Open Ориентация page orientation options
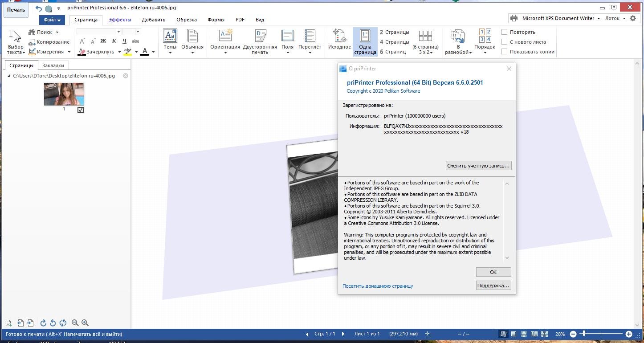Image resolution: width=644 pixels, height=343 pixels. 225,41
